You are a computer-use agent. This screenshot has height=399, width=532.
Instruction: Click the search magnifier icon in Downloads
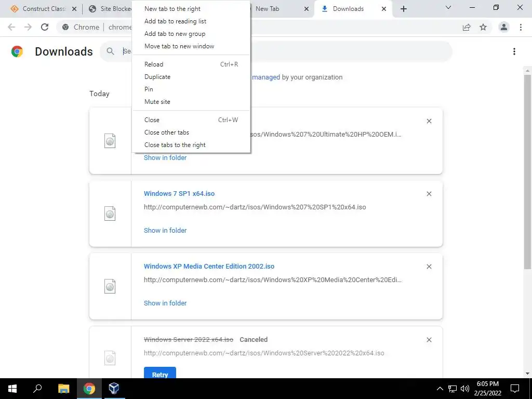[x=110, y=51]
